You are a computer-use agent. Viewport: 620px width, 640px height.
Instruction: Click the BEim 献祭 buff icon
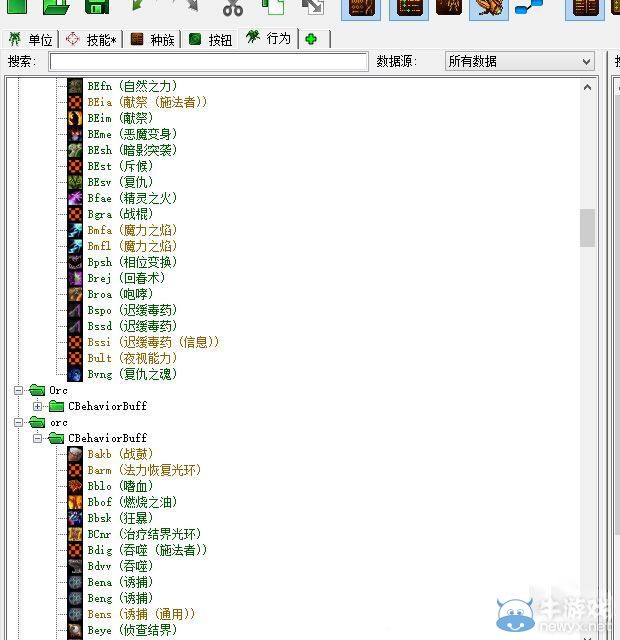pos(75,118)
